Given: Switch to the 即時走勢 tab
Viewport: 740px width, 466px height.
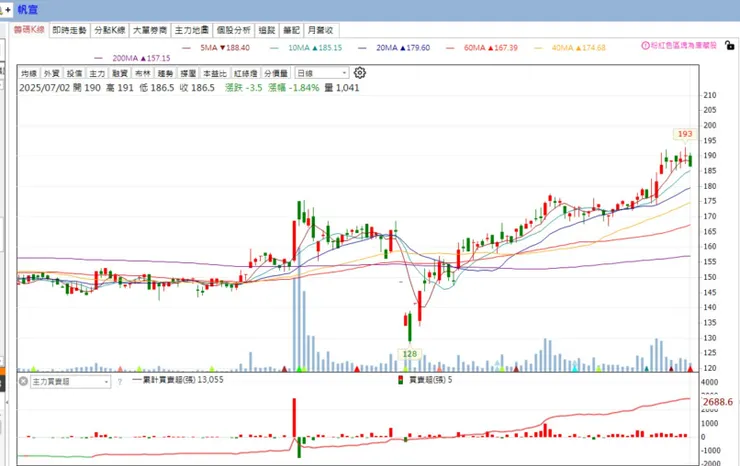Looking at the screenshot, I should 69,30.
